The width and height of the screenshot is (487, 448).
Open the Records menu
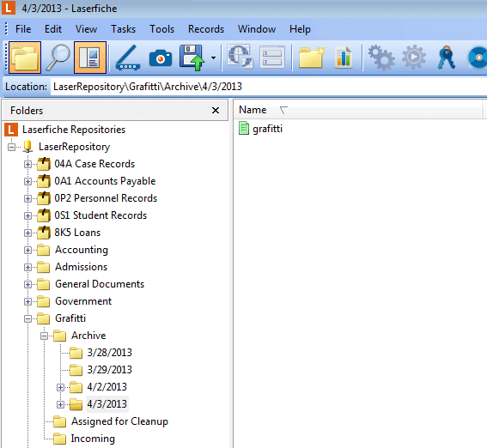206,29
